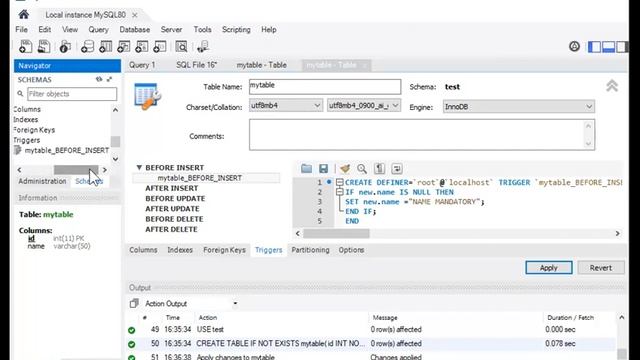640x360 pixels.
Task: Click the trigger editor horizontal scrollbar thumb
Action: click(336, 233)
